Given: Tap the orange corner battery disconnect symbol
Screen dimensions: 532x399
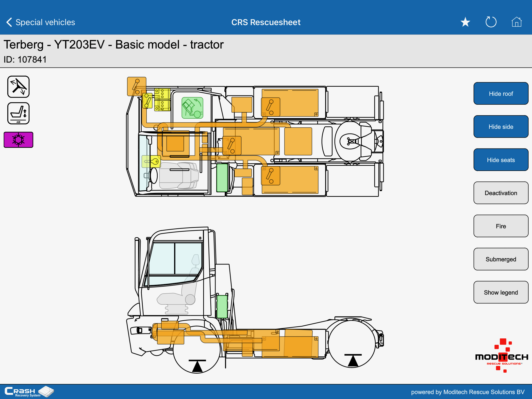Looking at the screenshot, I should click(x=136, y=86).
